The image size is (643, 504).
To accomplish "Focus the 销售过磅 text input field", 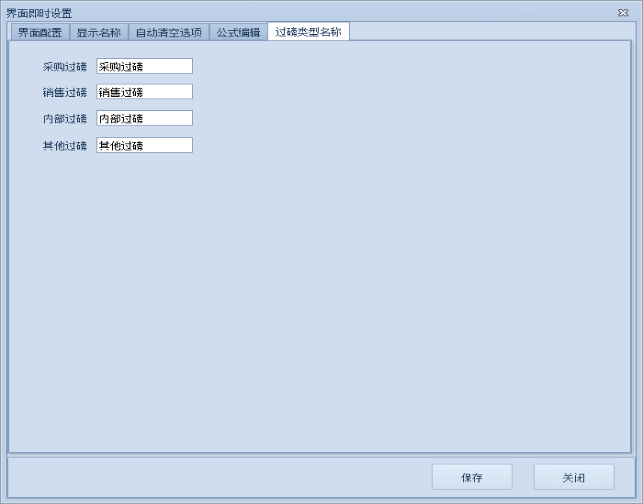I will (144, 92).
